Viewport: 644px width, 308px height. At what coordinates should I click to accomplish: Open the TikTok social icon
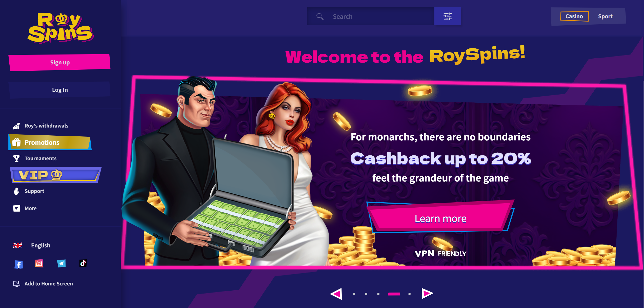tap(83, 263)
